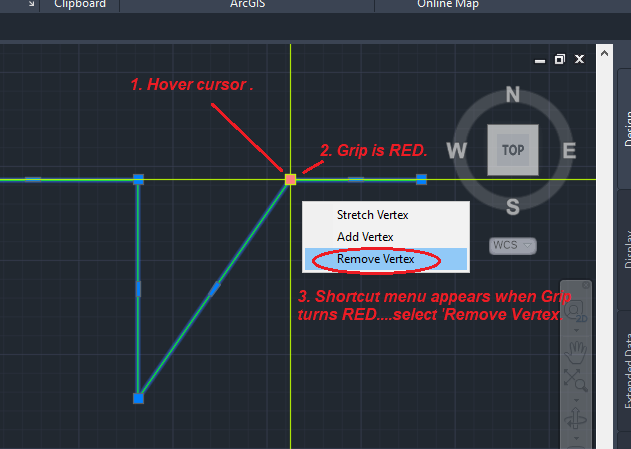Click the ArcGIS ribbon panel label
This screenshot has width=631, height=449.
pos(247,5)
